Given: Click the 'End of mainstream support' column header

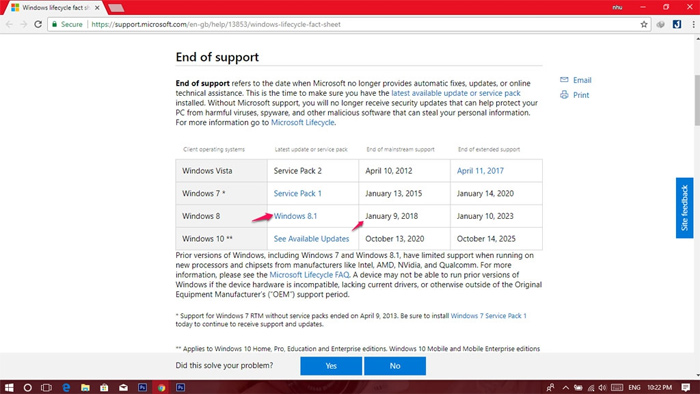Looking at the screenshot, I should (x=400, y=149).
